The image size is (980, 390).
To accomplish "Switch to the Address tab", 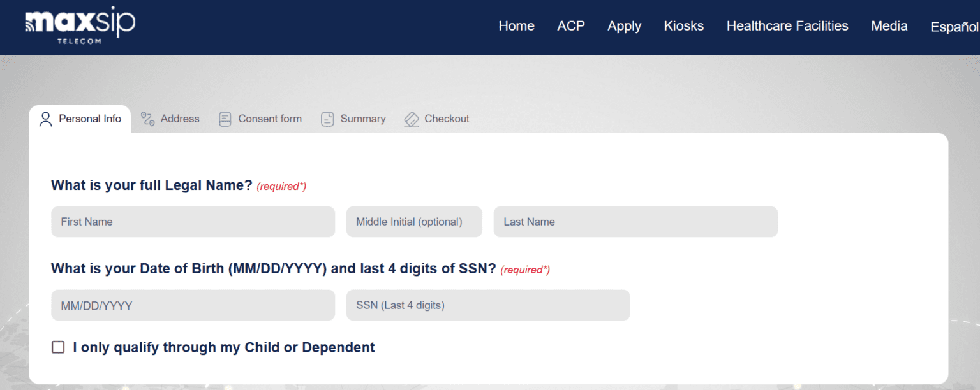I will pos(179,119).
